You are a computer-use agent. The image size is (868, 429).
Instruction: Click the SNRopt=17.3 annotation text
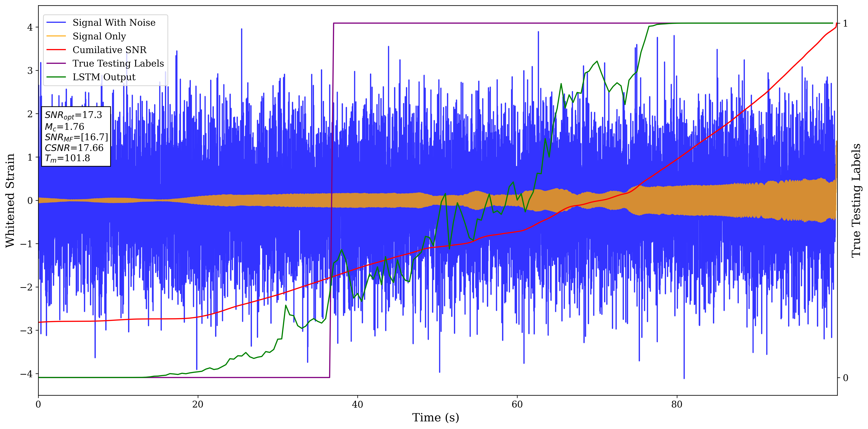point(73,115)
